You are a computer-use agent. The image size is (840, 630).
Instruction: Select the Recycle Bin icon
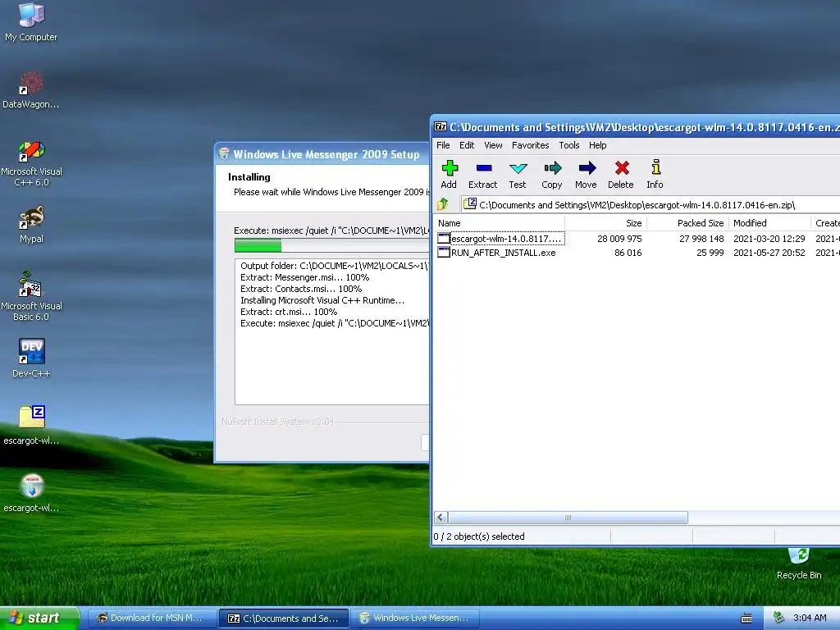pos(799,555)
